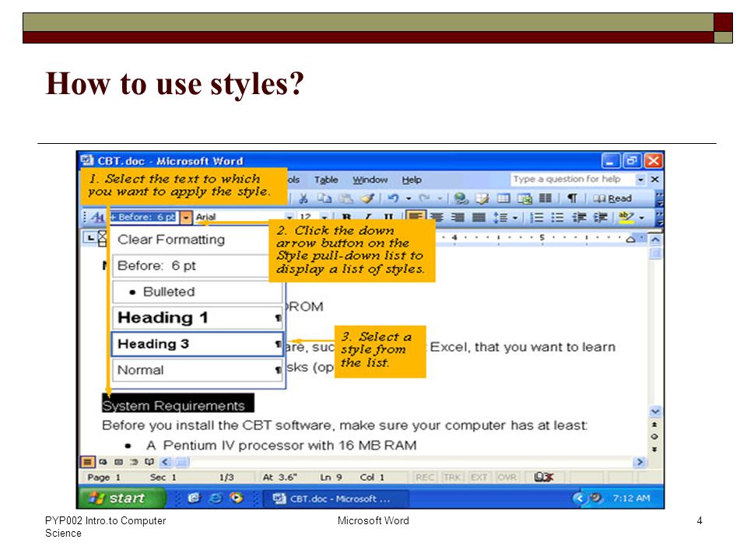Insert a Microsoft Excel worksheet icon
Viewport: 747px width, 560px height.
(x=524, y=198)
